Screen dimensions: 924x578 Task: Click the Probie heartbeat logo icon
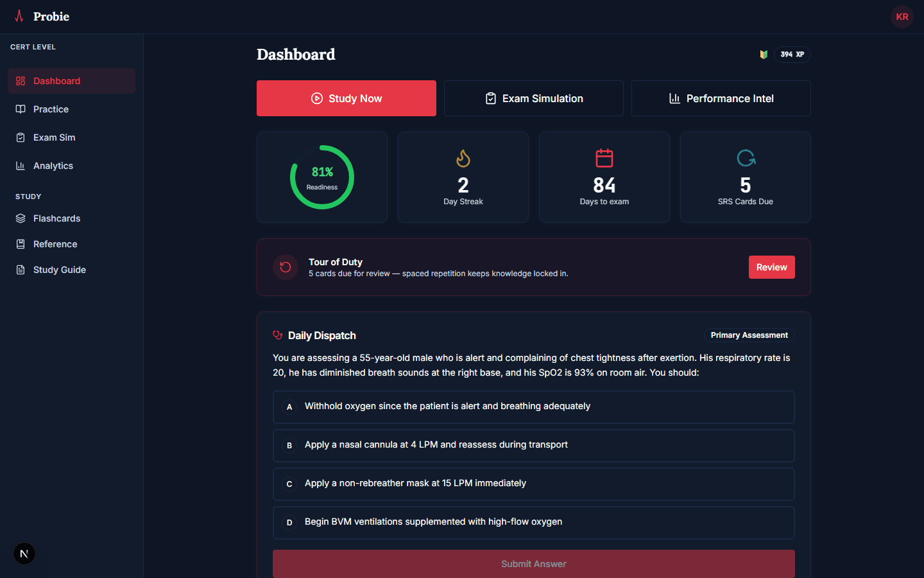click(20, 17)
